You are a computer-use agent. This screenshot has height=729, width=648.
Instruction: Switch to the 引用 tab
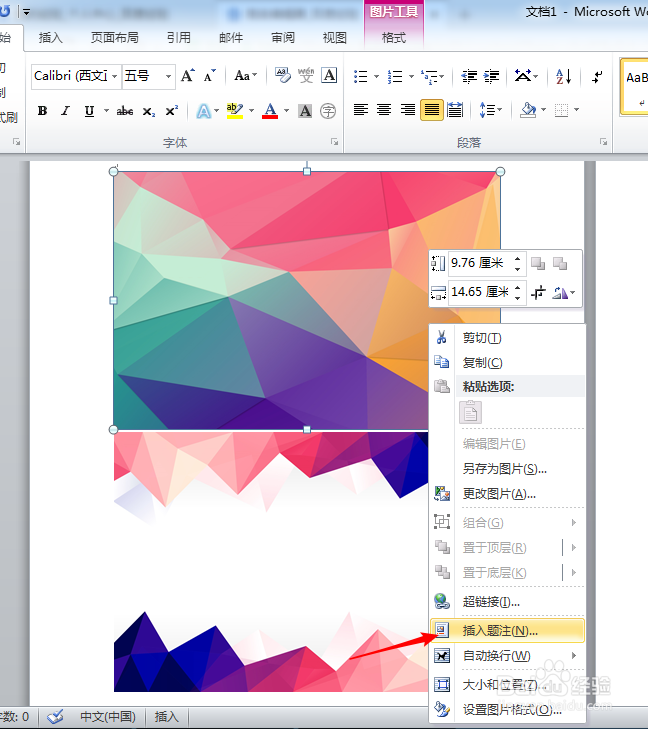[x=179, y=37]
